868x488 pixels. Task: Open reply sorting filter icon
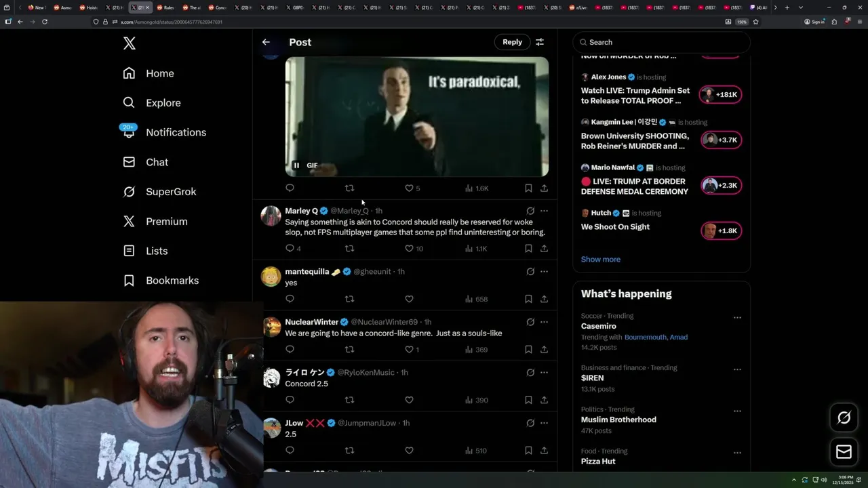(x=540, y=42)
